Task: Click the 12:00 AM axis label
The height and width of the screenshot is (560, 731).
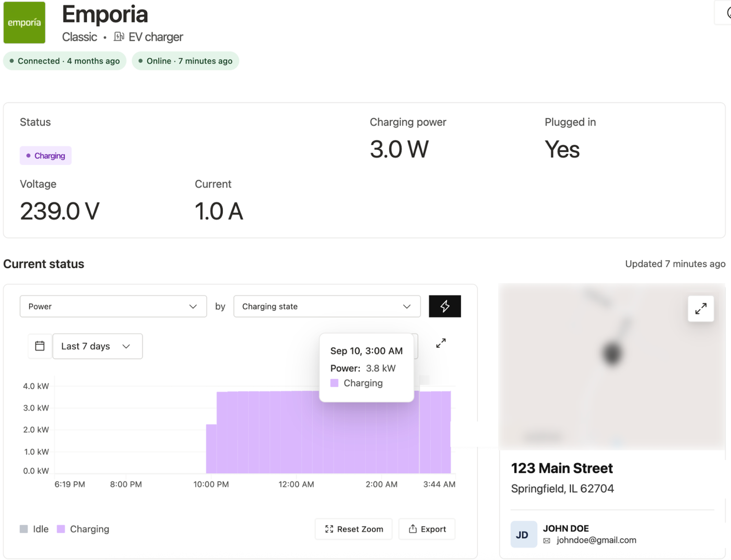Action: [296, 484]
